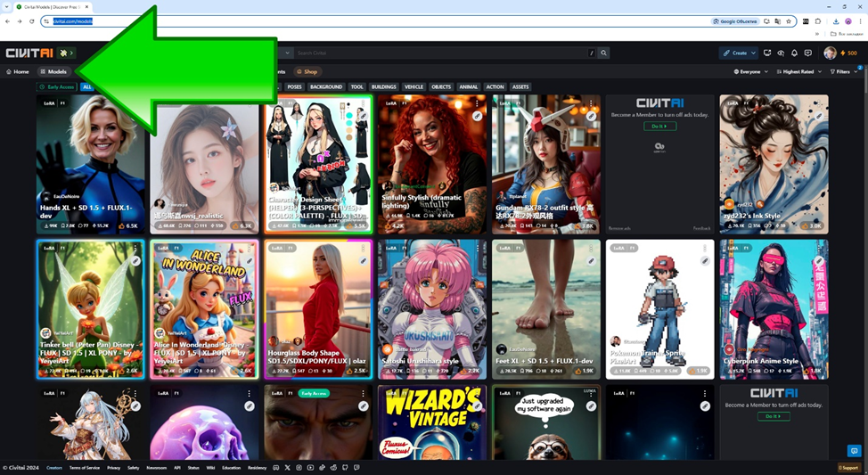Click the browsing mode eye icon
868x475 pixels.
coord(781,53)
